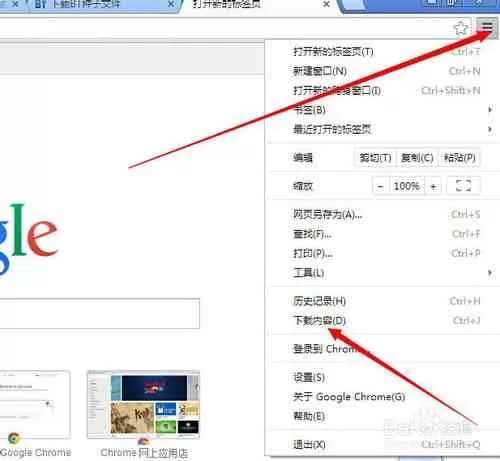Select 打开新的标签页(T) menu entry
This screenshot has height=461, width=500.
pyautogui.click(x=383, y=52)
